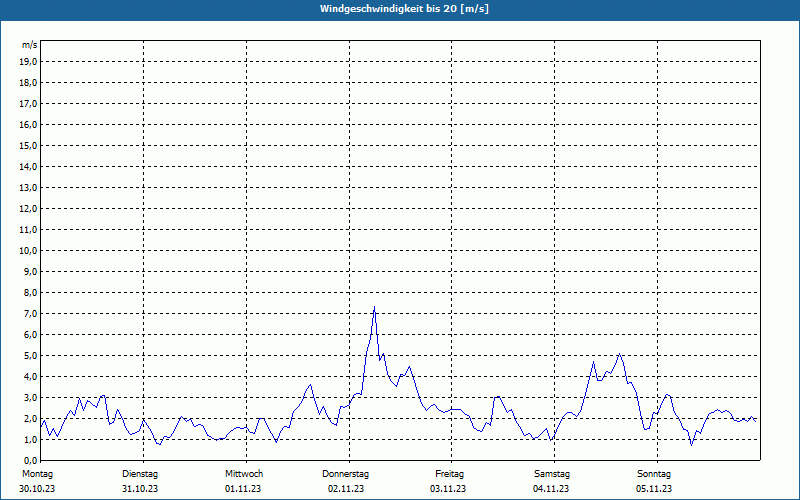Click the date label 05.11.23

tap(654, 489)
